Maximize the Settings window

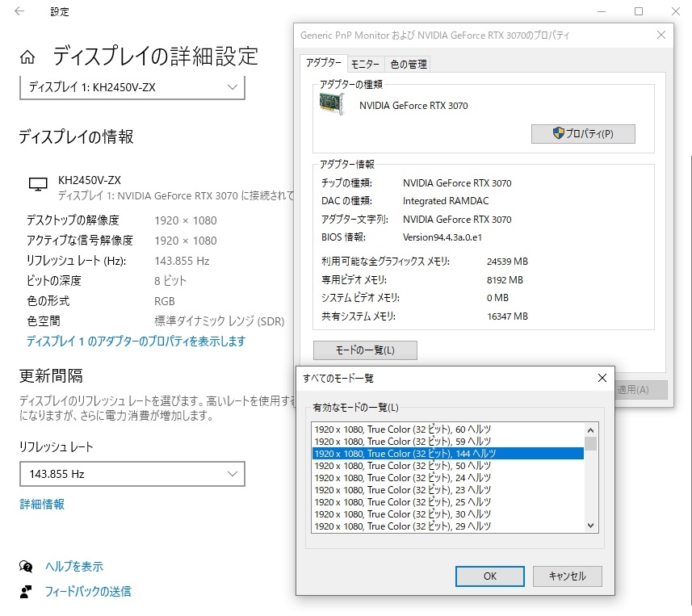pos(639,11)
